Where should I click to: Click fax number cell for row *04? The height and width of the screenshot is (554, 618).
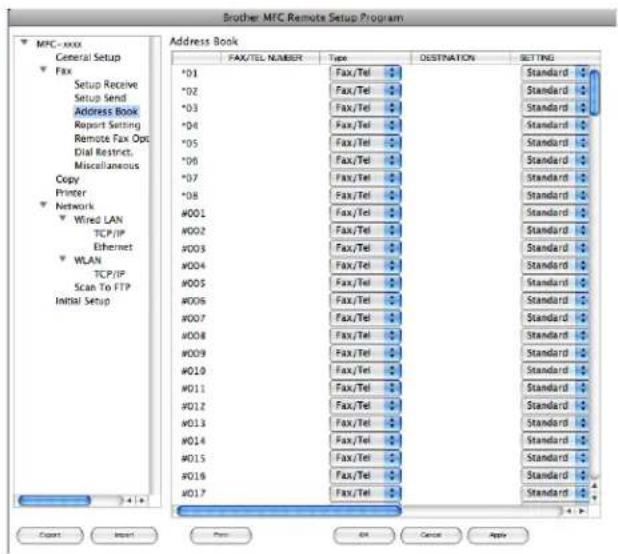[x=270, y=126]
